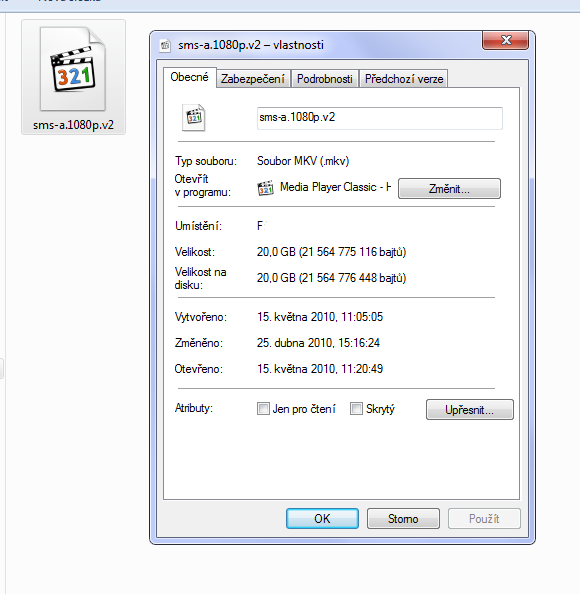This screenshot has height=594, width=580.
Task: Click the Media Player Classic program icon
Action: (x=265, y=188)
